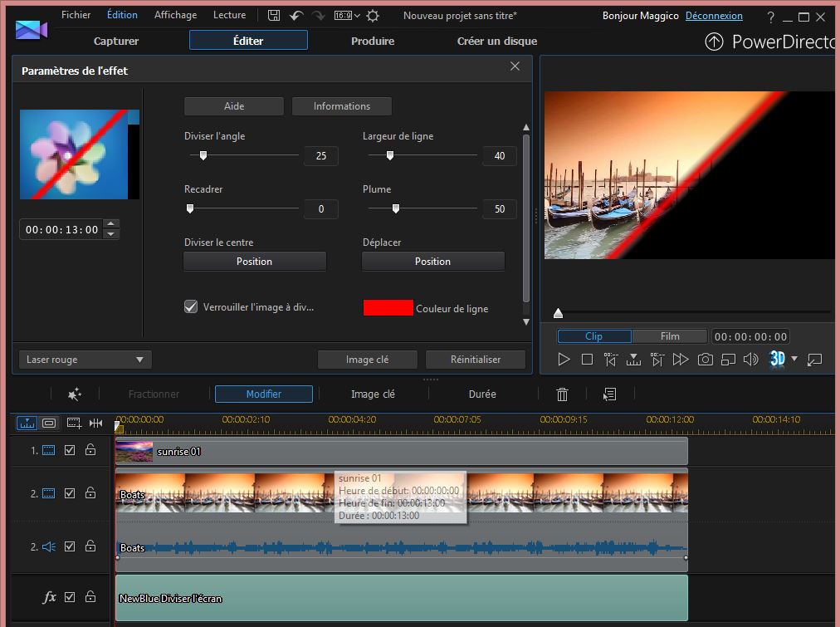Disable audio track 2 checkbox
The height and width of the screenshot is (627, 840).
pyautogui.click(x=70, y=546)
